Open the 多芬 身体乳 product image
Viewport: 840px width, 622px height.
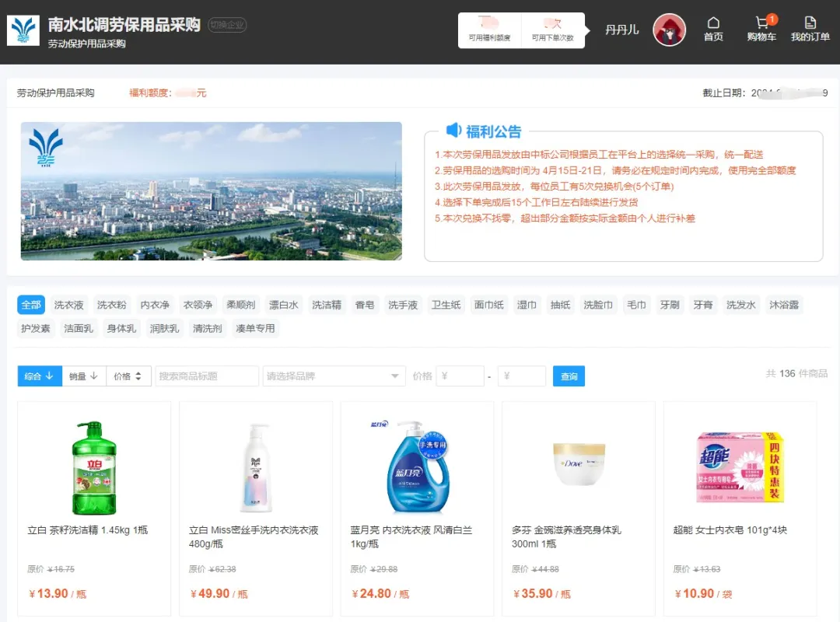[579, 464]
